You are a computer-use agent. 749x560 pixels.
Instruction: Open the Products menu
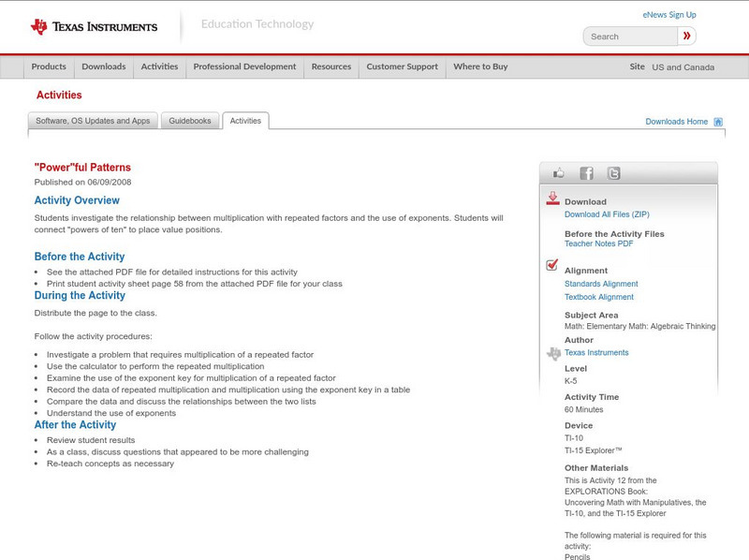49,66
